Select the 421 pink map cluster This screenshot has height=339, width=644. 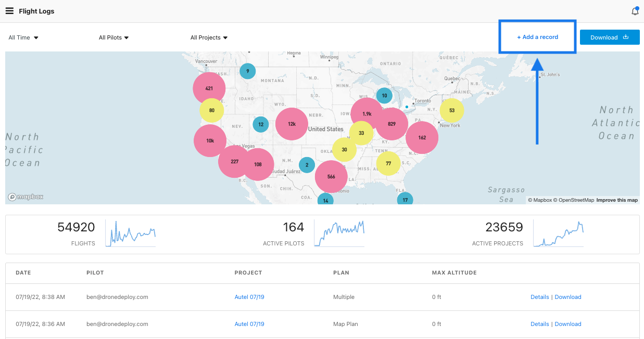(x=209, y=88)
